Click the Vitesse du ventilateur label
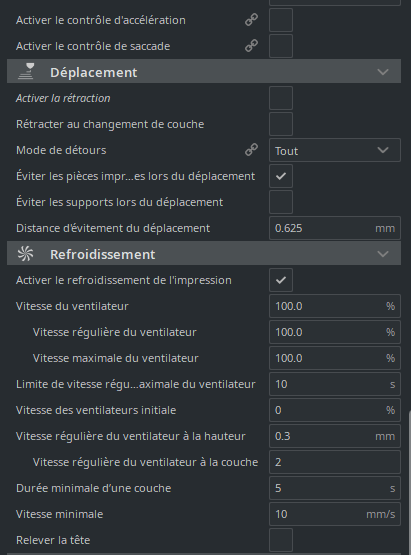 72,306
